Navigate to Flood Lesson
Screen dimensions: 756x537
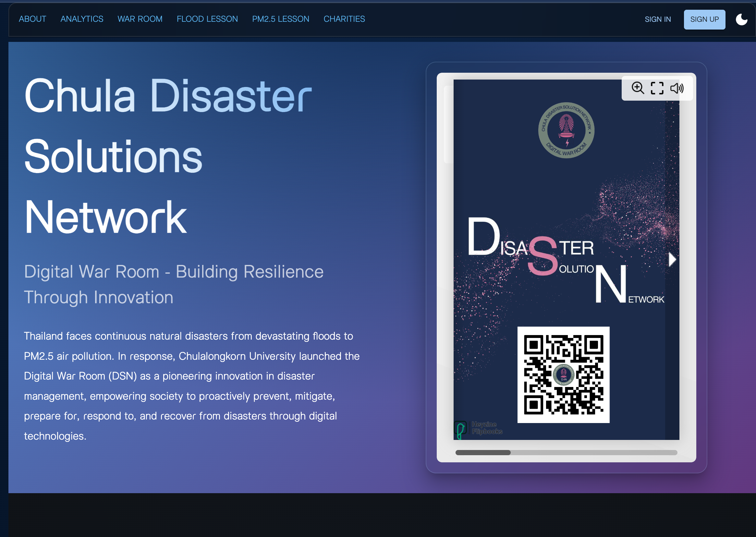coord(207,19)
